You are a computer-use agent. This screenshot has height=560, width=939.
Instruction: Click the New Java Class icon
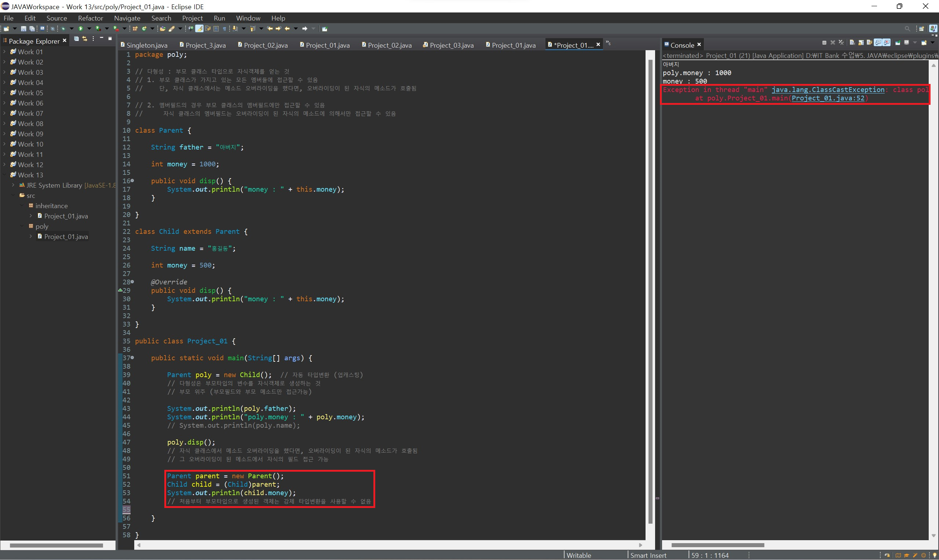144,29
